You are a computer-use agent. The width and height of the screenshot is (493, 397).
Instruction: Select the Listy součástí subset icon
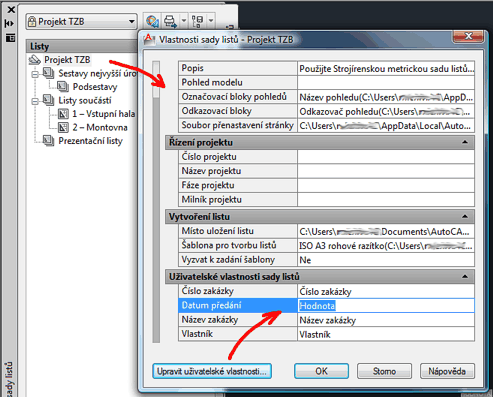click(x=48, y=100)
